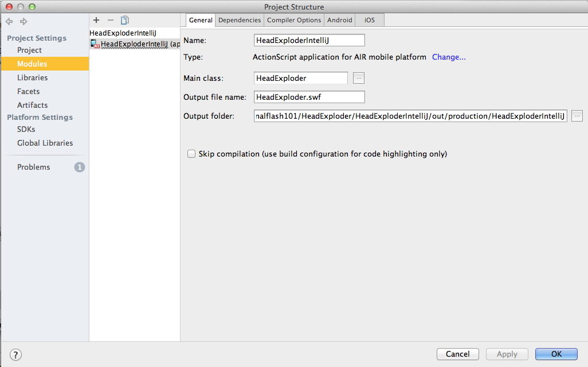Click the Platform Settings header
Screen dimensions: 588x367
click(x=40, y=118)
